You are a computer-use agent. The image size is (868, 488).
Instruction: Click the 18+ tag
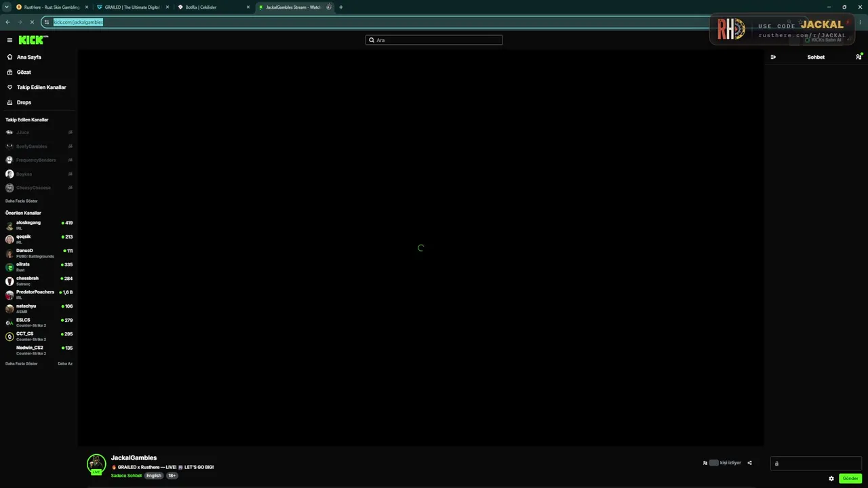[x=172, y=476]
